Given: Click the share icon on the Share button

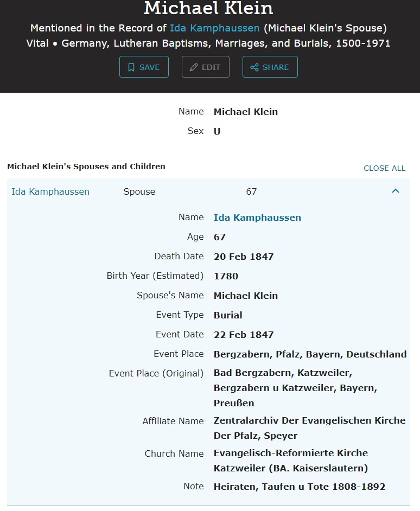Looking at the screenshot, I should click(254, 67).
